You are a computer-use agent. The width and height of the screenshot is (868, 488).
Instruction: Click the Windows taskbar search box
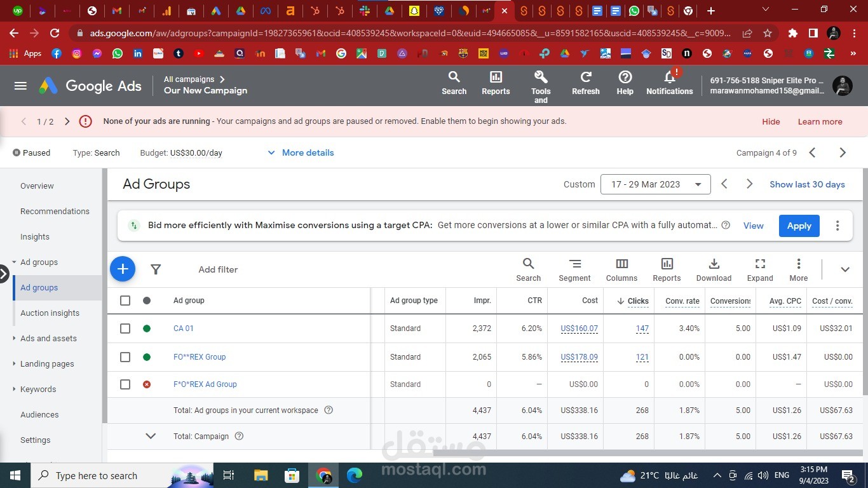click(123, 475)
